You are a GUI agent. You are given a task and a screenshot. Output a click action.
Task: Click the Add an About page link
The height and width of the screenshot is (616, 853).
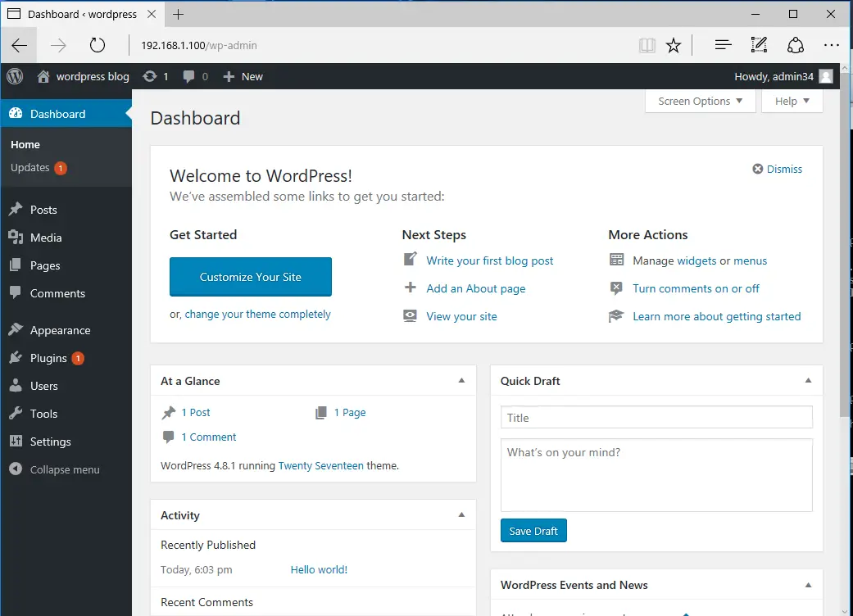pos(476,288)
